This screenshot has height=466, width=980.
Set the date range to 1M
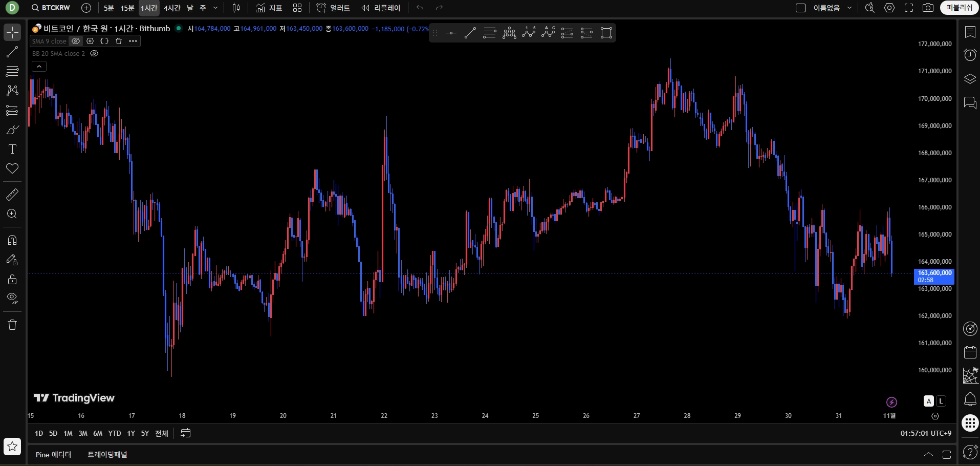point(68,433)
